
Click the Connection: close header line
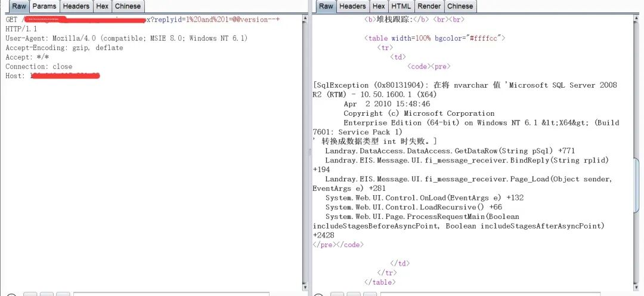pos(39,67)
